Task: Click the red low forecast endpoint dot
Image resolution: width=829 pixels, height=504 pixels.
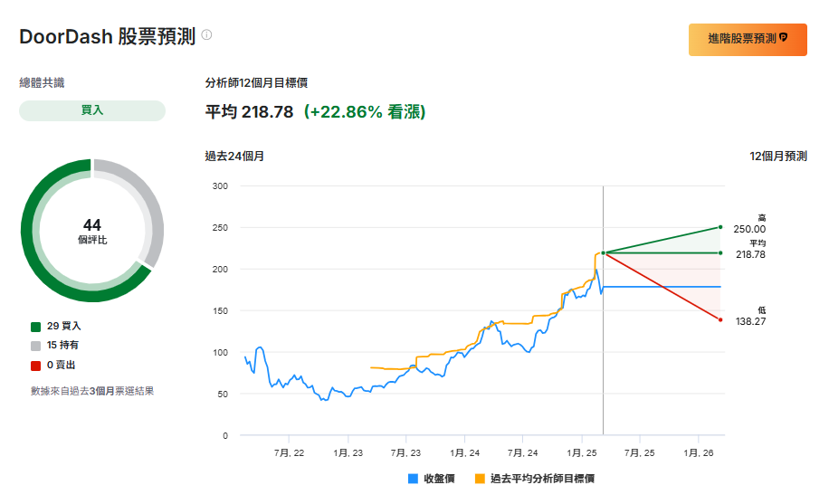Action: (x=720, y=319)
